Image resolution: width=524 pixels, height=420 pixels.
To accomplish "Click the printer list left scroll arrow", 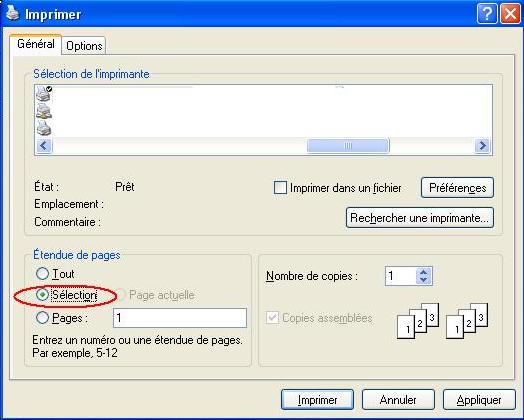I will click(44, 146).
